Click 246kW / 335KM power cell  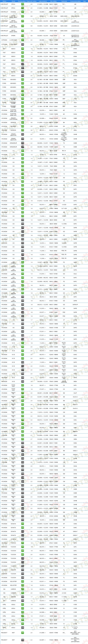pyautogui.click(x=53, y=122)
